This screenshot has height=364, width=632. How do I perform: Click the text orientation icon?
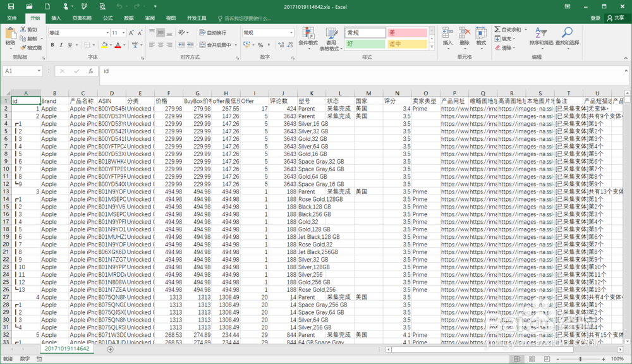[x=182, y=33]
